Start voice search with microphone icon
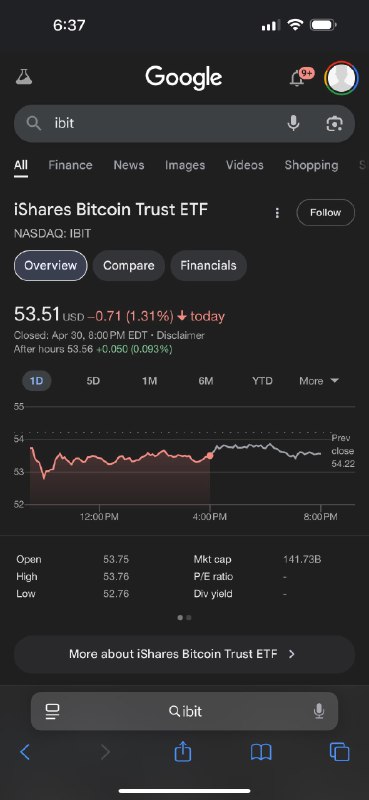Screen dimensions: 369x800 click(x=293, y=123)
